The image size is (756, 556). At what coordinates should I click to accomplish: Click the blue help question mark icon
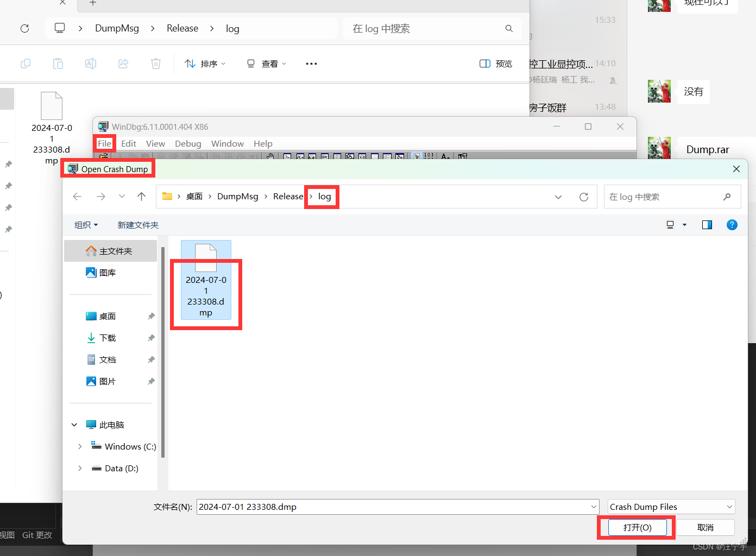pos(732,225)
